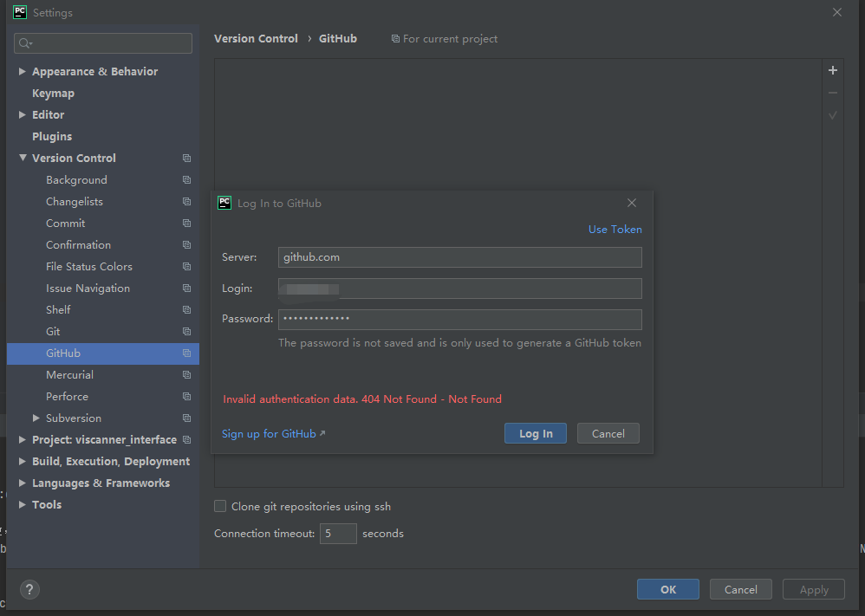Expand Project: viscanner_interface section

pos(22,439)
